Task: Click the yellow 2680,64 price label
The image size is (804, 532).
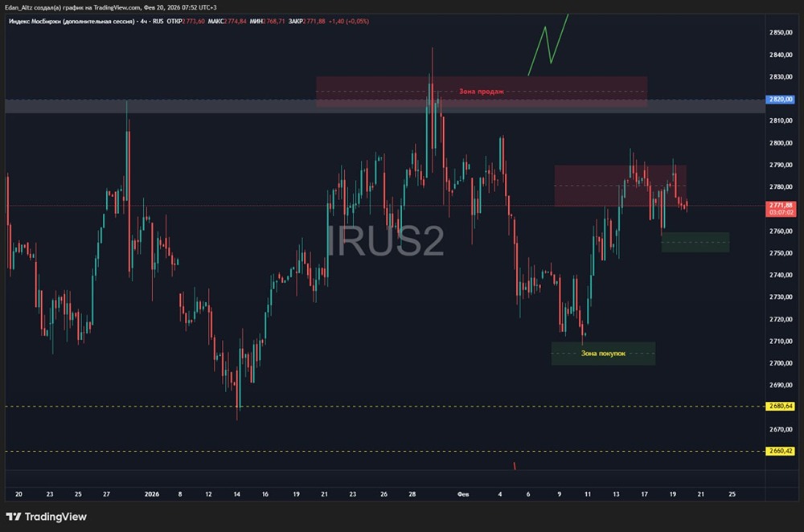Action: pyautogui.click(x=780, y=406)
